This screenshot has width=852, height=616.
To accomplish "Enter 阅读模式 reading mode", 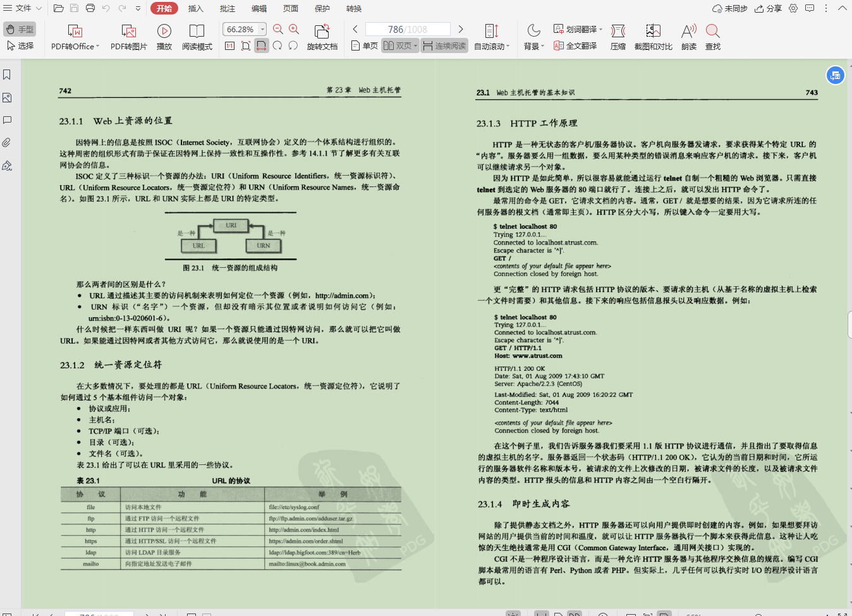I will [197, 37].
